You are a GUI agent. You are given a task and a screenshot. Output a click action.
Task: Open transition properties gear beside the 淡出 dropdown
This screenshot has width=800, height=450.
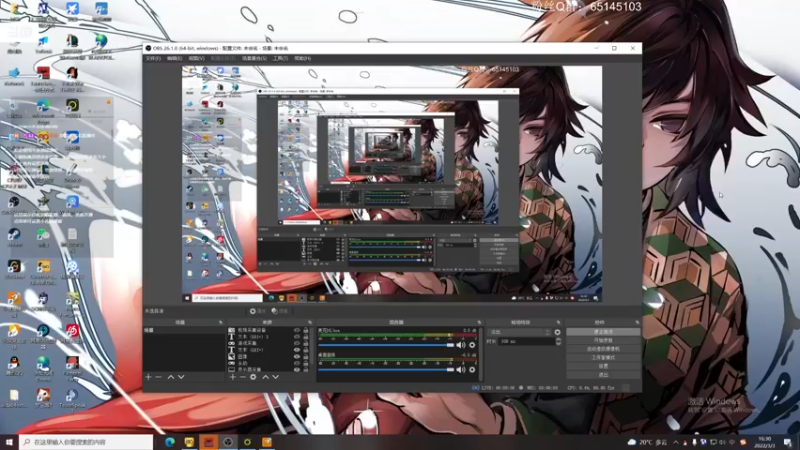click(x=557, y=332)
